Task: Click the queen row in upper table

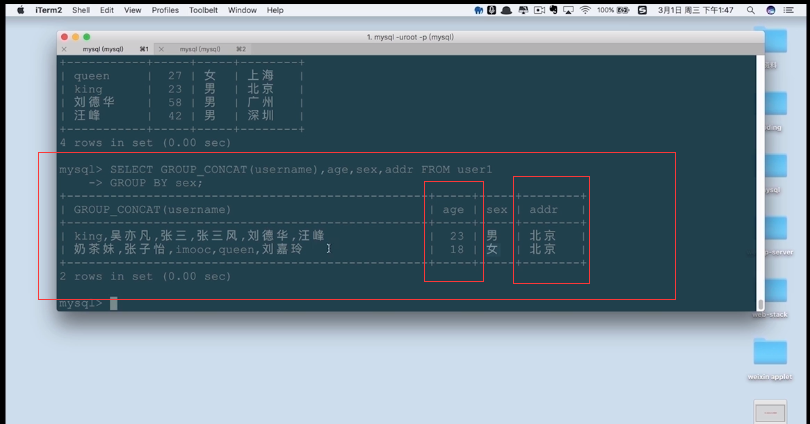Action: click(x=181, y=76)
